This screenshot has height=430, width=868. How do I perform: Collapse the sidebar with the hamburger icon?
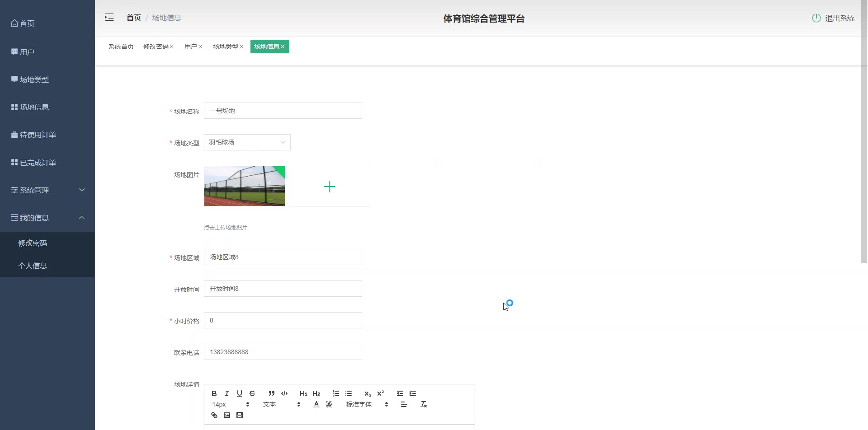(x=109, y=18)
